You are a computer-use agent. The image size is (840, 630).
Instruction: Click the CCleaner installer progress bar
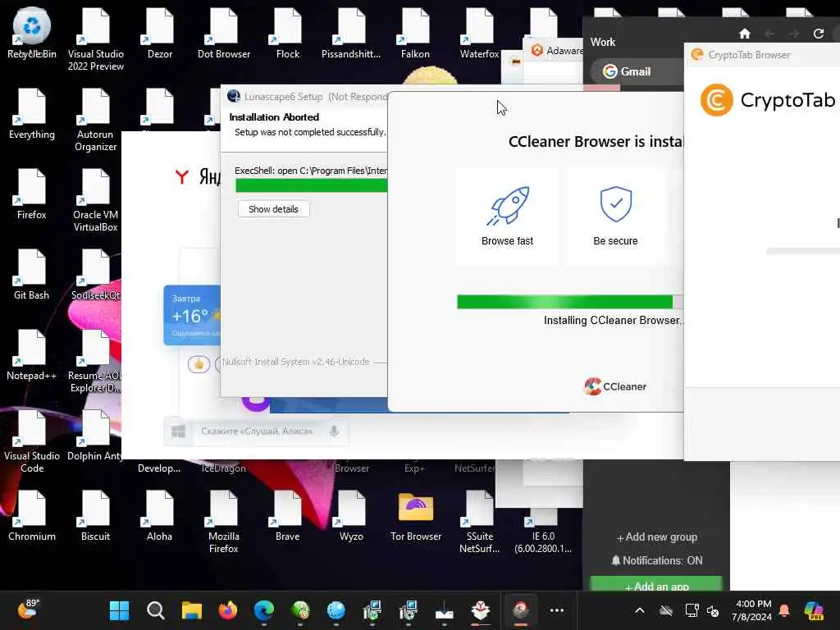tap(570, 302)
